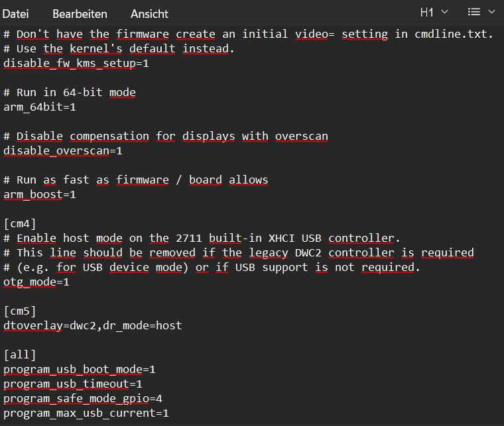
Task: Open the Ansicht menu
Action: tap(149, 13)
